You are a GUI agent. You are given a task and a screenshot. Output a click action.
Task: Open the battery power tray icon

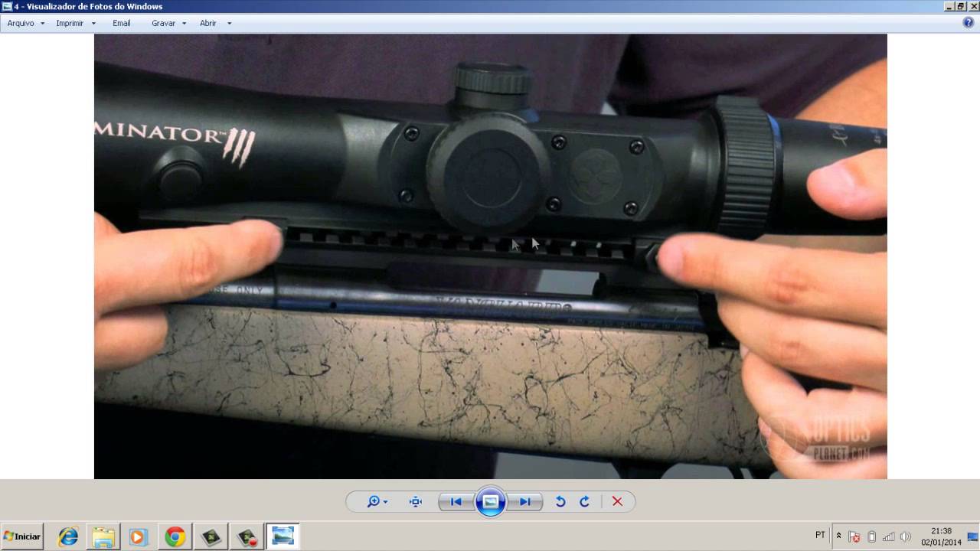tap(871, 536)
